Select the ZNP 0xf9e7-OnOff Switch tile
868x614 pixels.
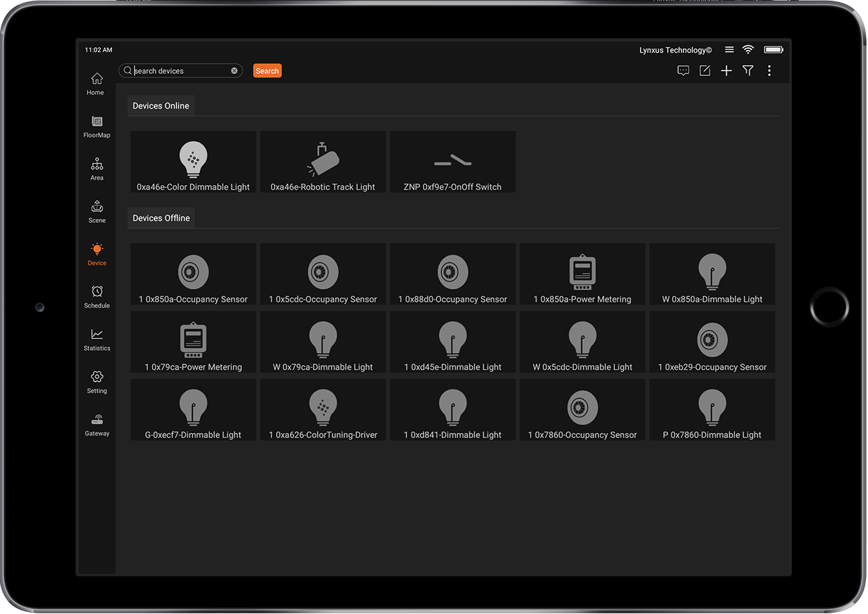click(x=452, y=162)
